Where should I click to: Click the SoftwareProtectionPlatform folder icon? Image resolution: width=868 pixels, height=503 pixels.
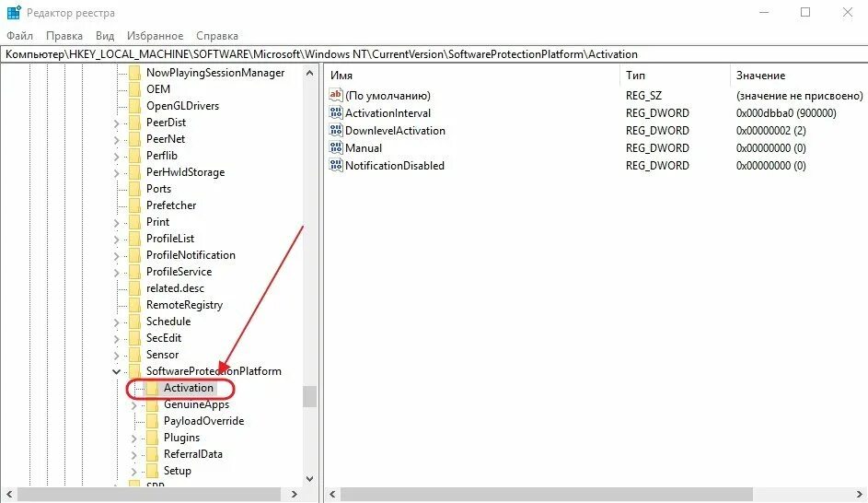[134, 371]
